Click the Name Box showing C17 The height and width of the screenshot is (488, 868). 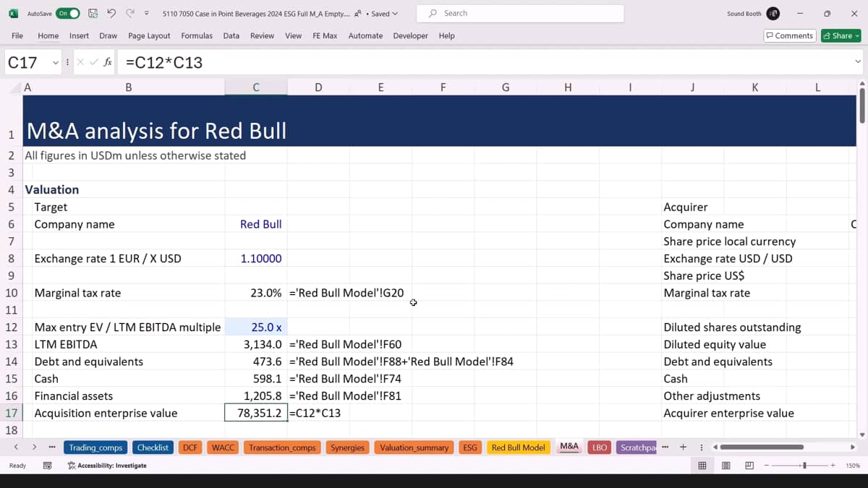(27, 62)
